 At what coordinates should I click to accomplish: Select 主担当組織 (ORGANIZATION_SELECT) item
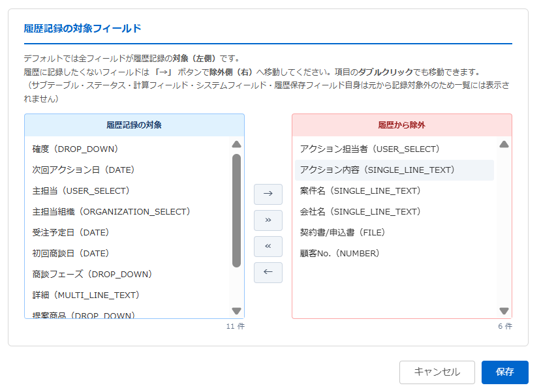127,212
